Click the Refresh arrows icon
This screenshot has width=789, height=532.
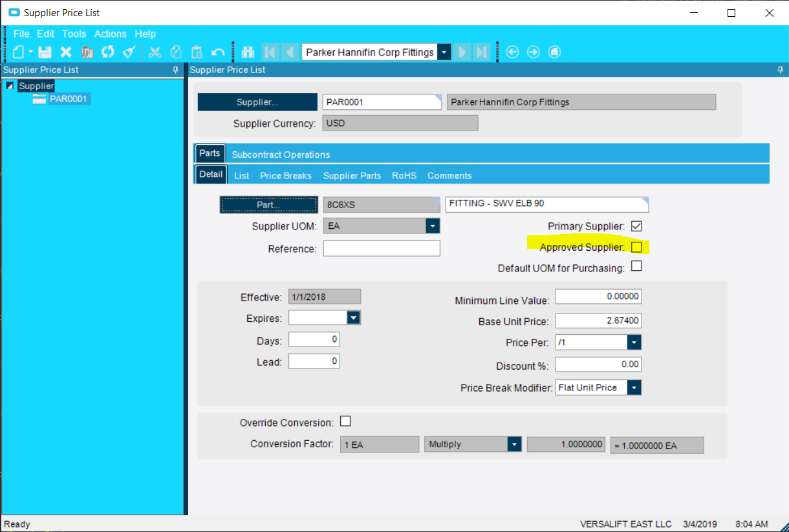tap(108, 52)
